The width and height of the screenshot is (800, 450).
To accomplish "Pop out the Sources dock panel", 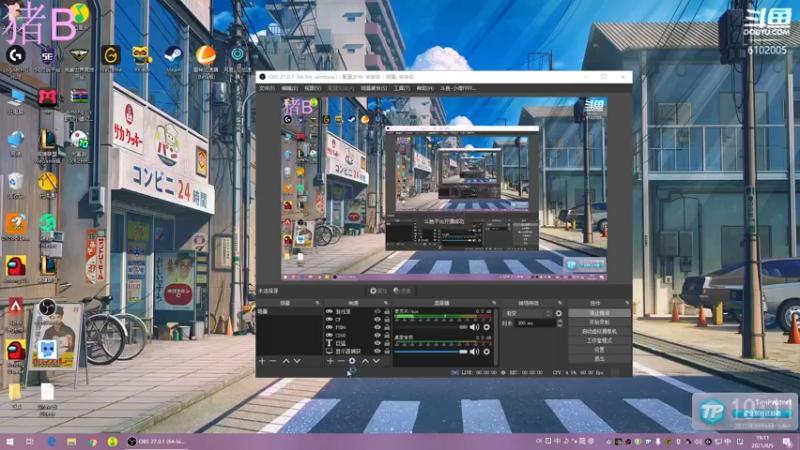I will [386, 303].
